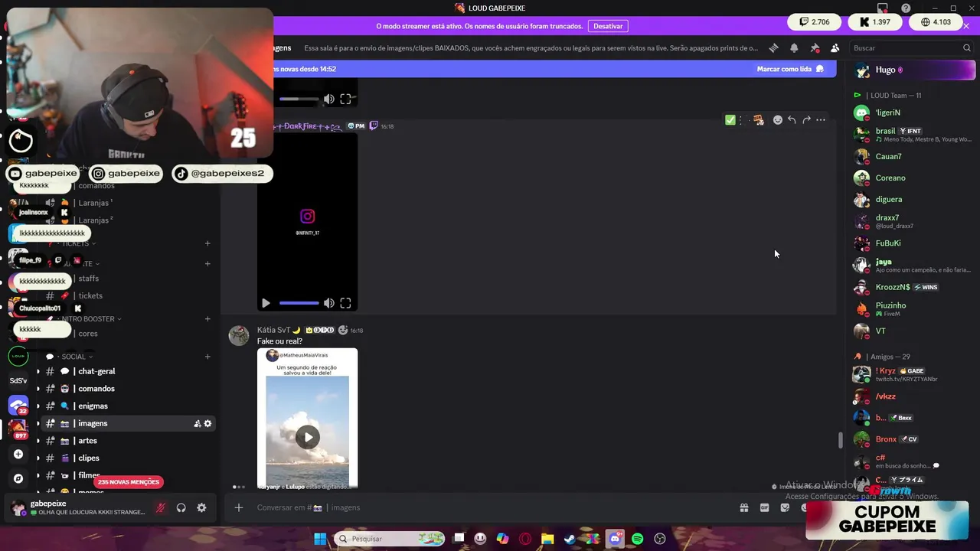Open user settings gear
980x551 pixels.
click(x=201, y=507)
